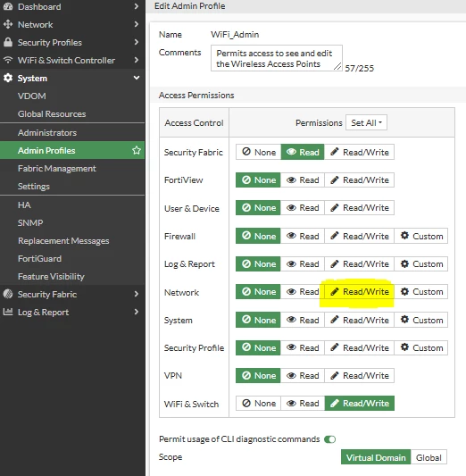The height and width of the screenshot is (476, 466).
Task: Click gear icon of System Custom option
Action: 404,320
